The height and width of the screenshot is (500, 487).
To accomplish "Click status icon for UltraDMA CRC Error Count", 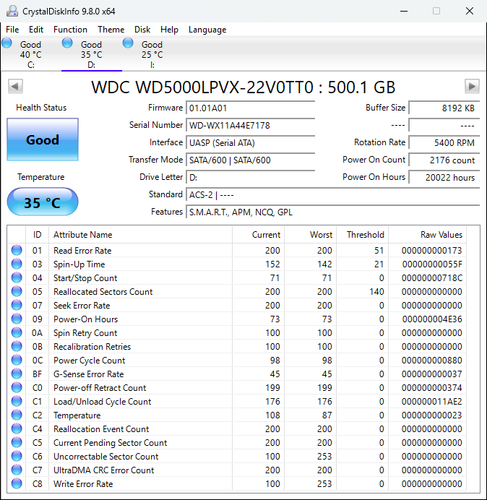I will [x=17, y=470].
